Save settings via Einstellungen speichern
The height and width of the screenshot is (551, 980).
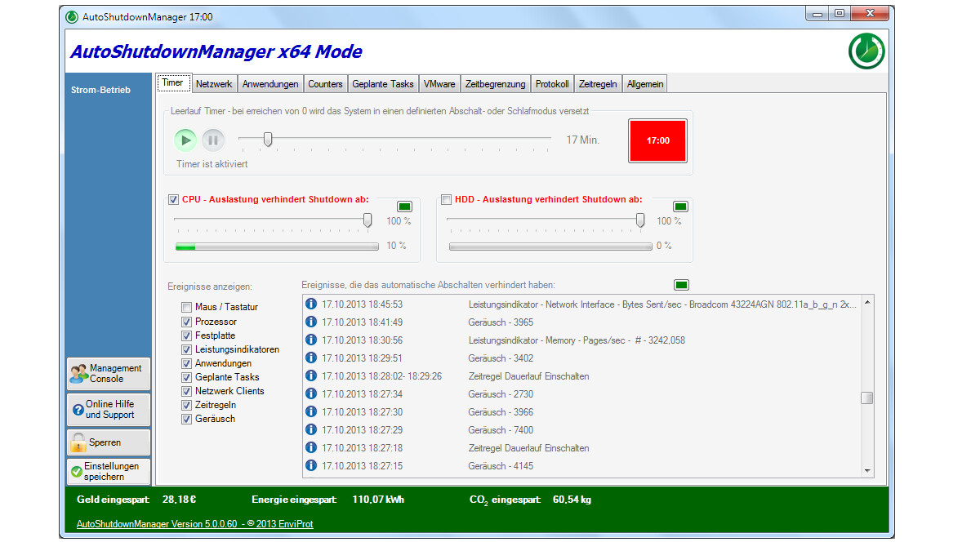click(x=109, y=472)
